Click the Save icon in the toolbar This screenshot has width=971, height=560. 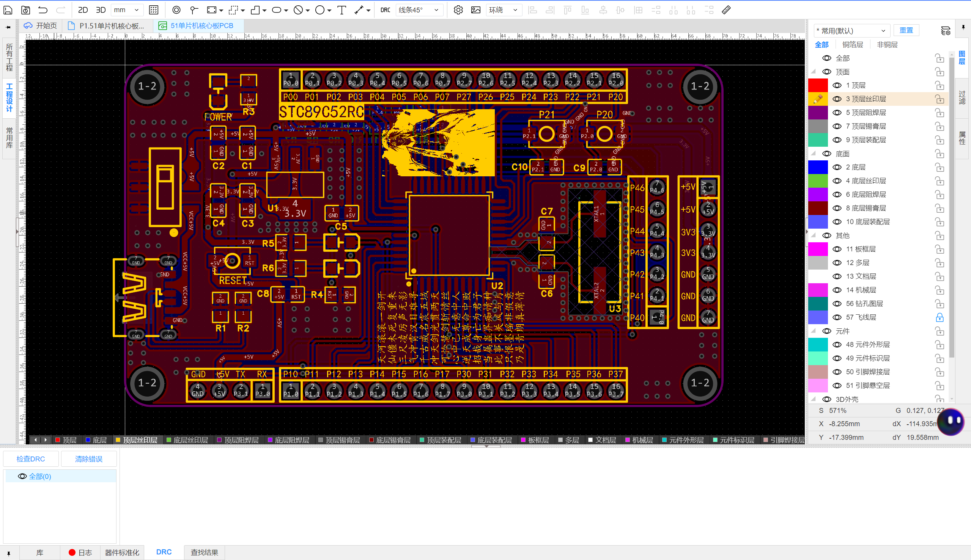[8, 10]
